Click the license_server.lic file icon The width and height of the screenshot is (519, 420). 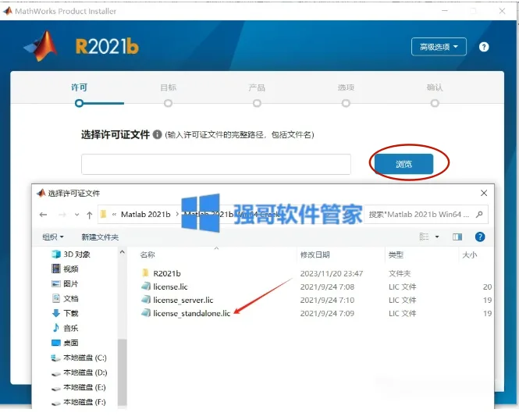pyautogui.click(x=146, y=300)
